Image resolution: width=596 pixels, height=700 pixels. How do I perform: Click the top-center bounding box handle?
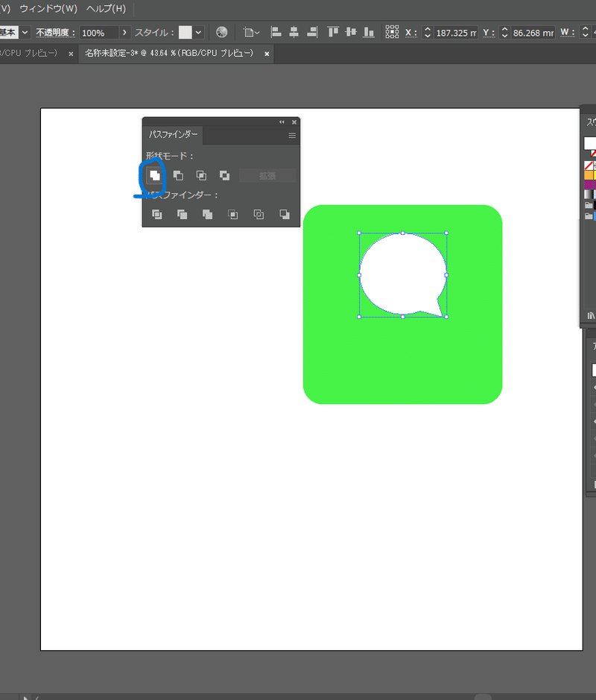pos(403,233)
